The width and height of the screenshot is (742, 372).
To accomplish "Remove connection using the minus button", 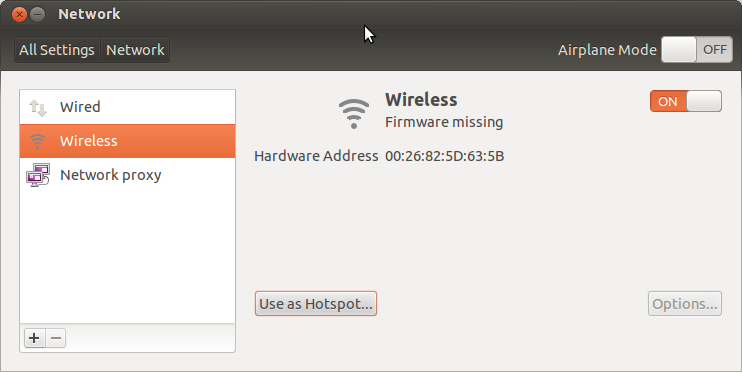I will 56,338.
